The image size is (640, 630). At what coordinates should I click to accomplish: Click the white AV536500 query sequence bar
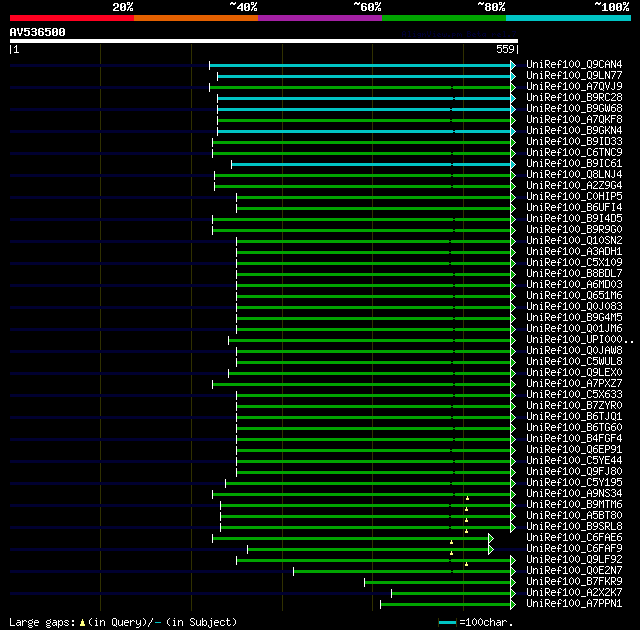(264, 41)
